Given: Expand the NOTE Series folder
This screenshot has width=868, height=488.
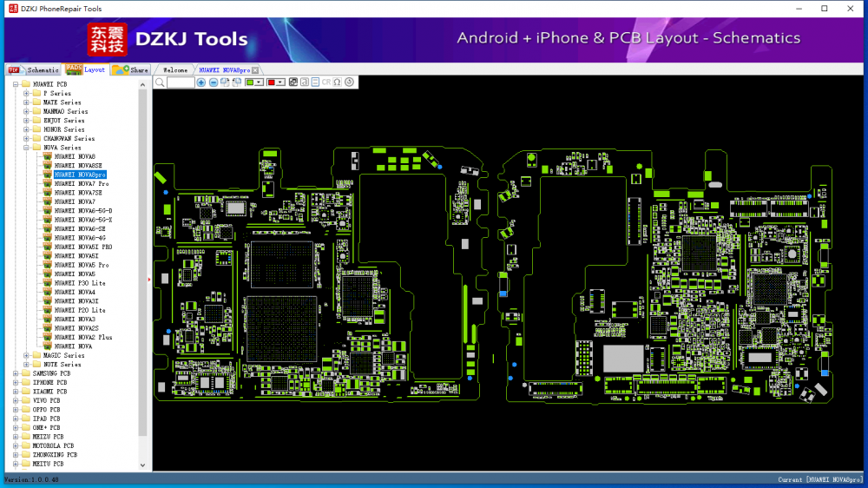Looking at the screenshot, I should click(x=26, y=365).
